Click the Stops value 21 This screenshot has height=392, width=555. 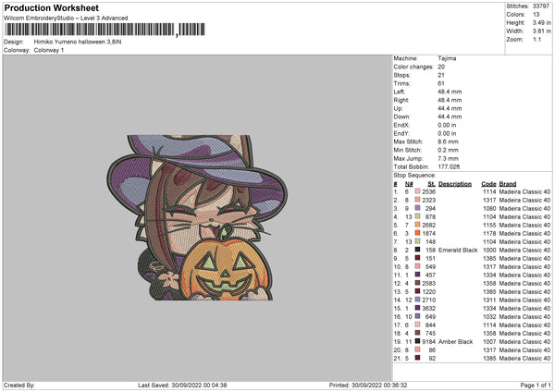coord(441,75)
